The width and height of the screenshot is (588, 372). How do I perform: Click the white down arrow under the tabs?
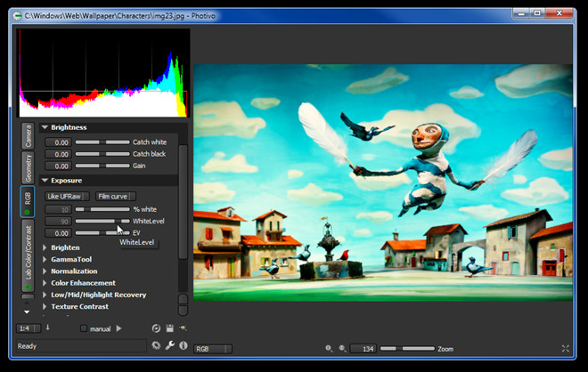click(27, 311)
